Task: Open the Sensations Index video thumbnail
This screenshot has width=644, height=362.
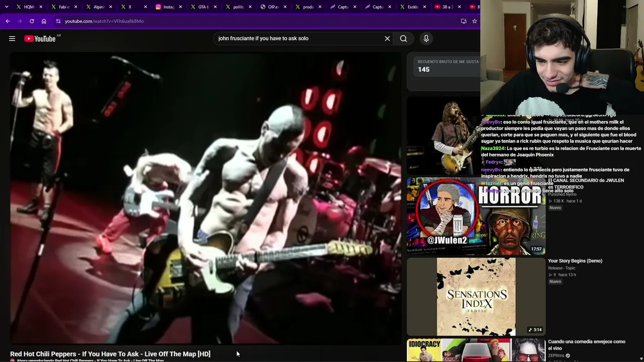Action: tap(476, 297)
